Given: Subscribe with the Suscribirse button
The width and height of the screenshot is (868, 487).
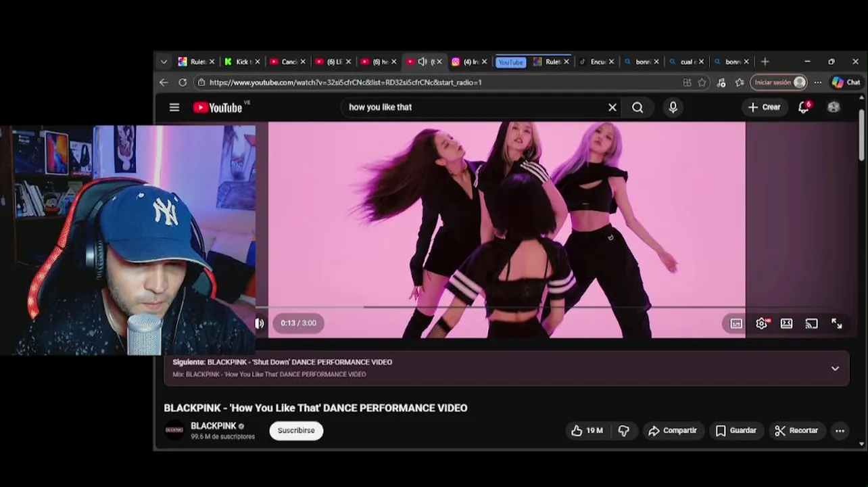Looking at the screenshot, I should click(296, 430).
